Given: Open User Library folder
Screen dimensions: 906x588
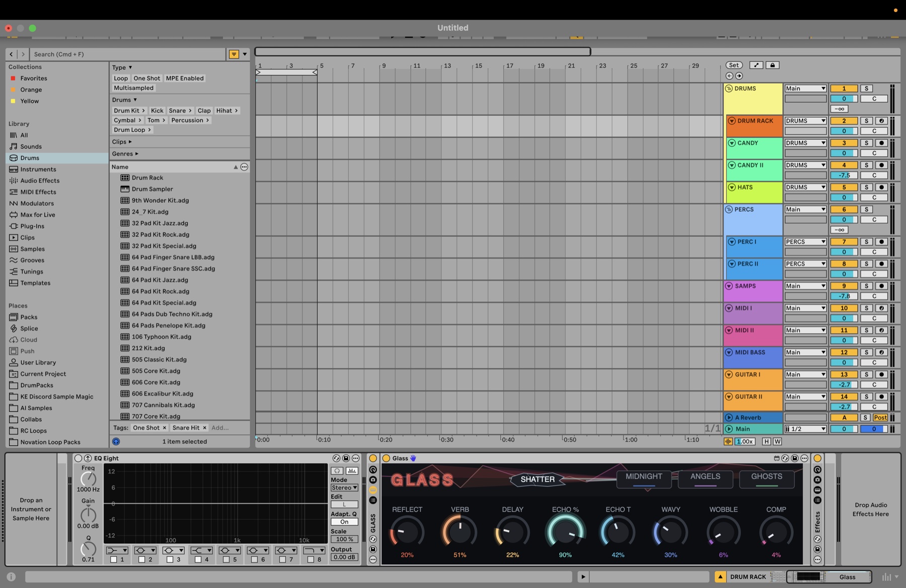Looking at the screenshot, I should click(38, 363).
